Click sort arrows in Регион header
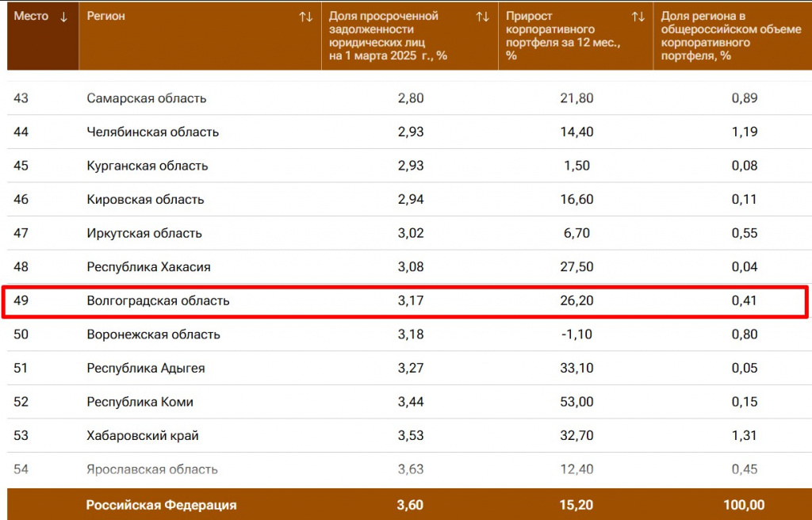Screen dimensions: 812x520 pyautogui.click(x=306, y=17)
